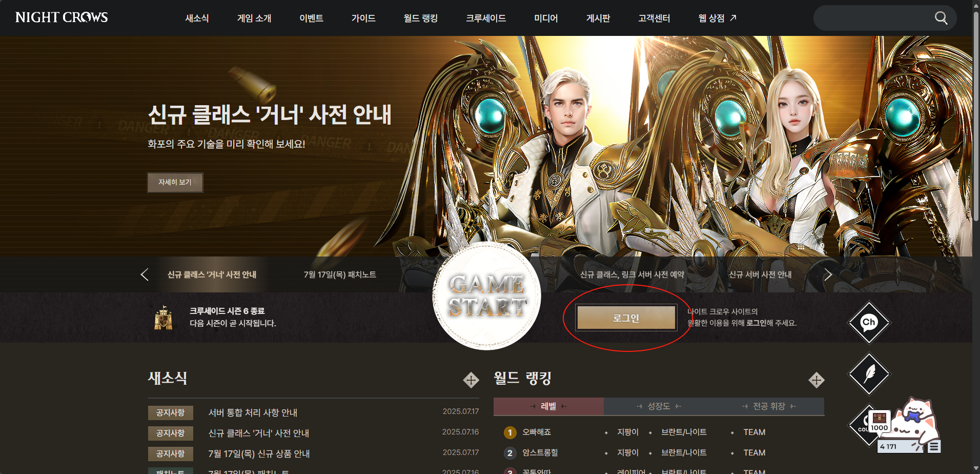The width and height of the screenshot is (980, 474).
Task: Switch to the 전공 휘장 ranking tab
Action: [x=769, y=406]
